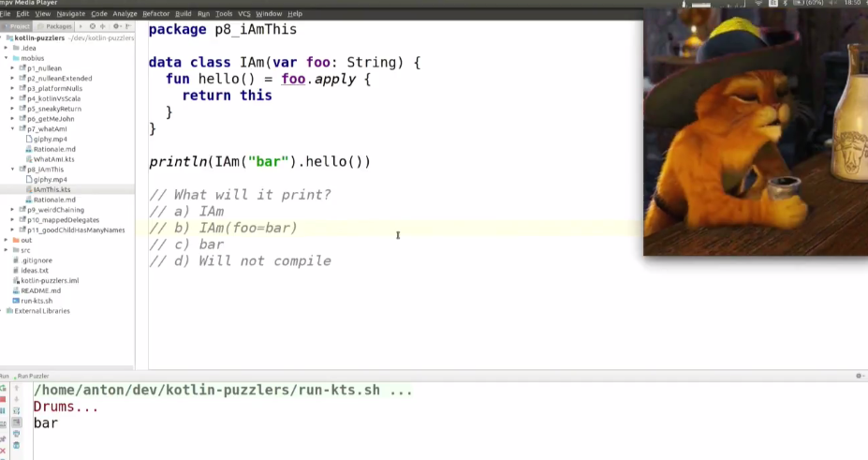Expand the p1_nullean package
Image resolution: width=868 pixels, height=460 pixels.
point(12,68)
